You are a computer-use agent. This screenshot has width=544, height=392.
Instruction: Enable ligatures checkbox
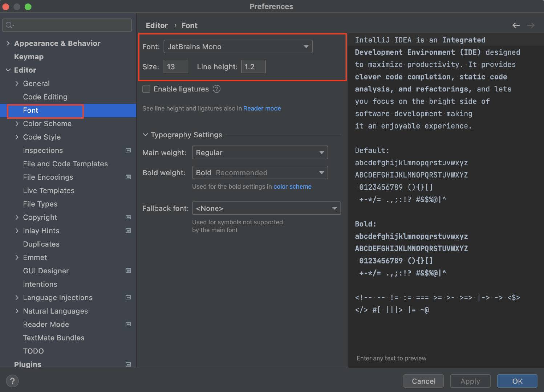146,89
